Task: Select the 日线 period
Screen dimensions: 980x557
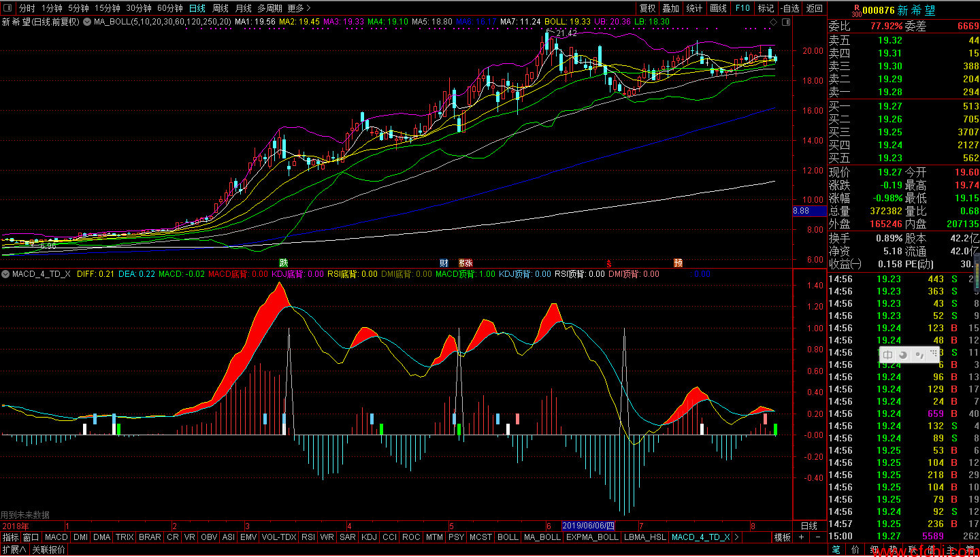Action: click(x=197, y=8)
